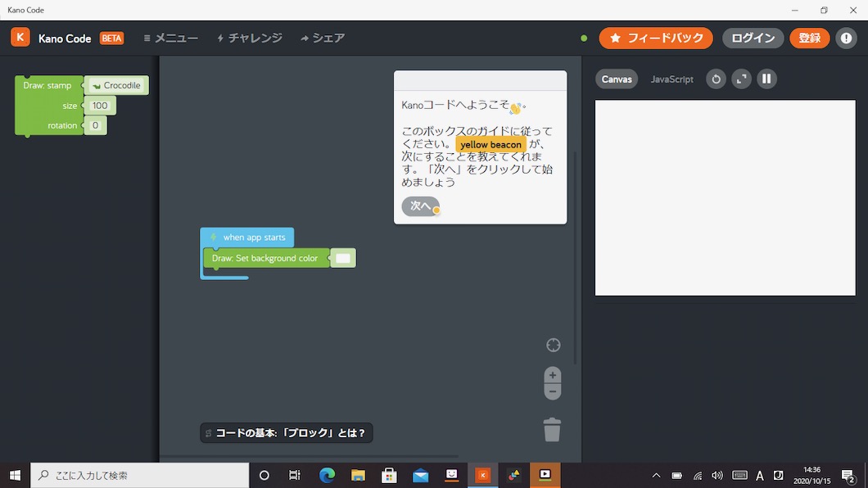The width and height of the screenshot is (868, 488).
Task: Open the チャレンジ challenges menu
Action: click(250, 38)
